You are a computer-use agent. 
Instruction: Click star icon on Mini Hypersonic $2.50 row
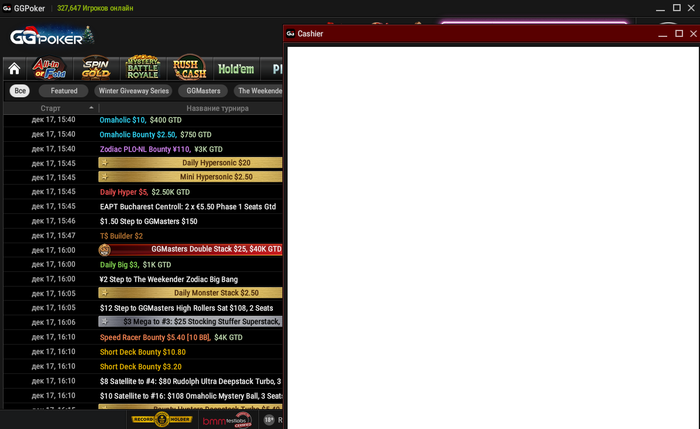[x=104, y=177]
